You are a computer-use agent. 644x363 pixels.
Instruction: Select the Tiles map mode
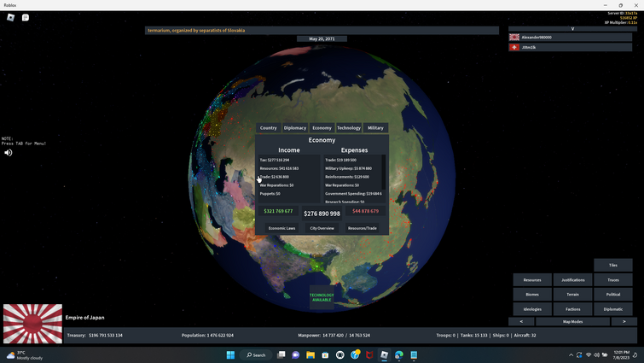612,265
